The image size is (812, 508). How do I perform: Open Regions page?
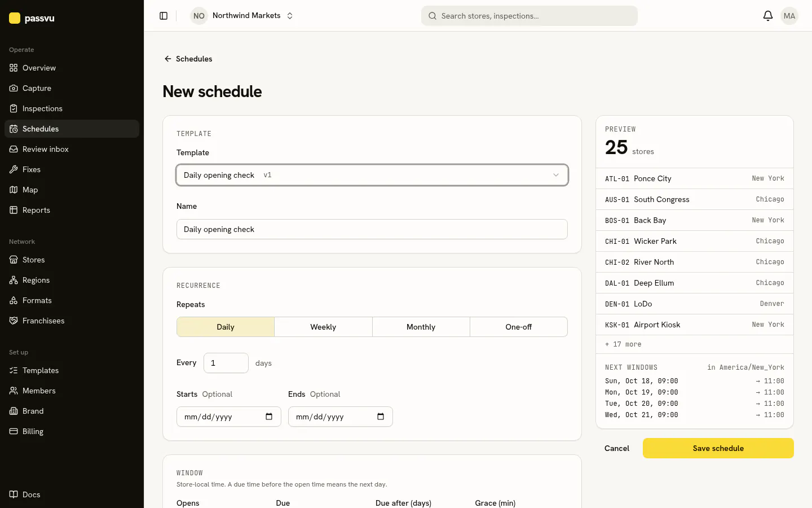[72, 280]
